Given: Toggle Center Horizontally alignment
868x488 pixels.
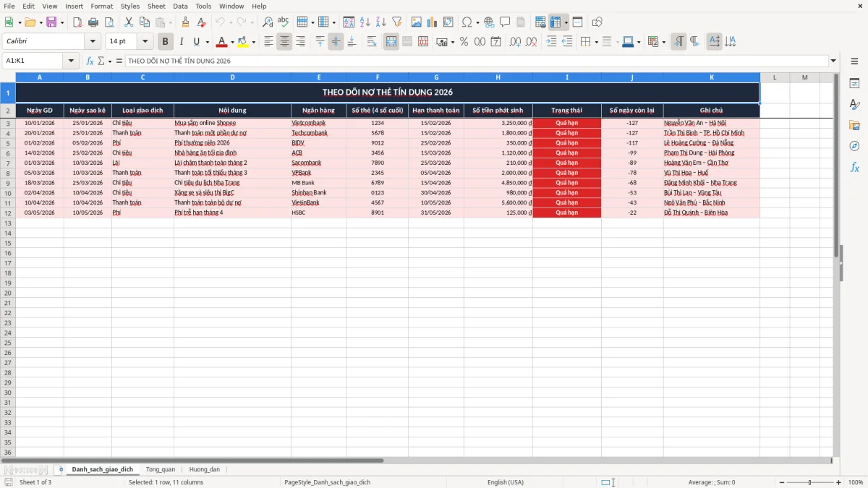Looking at the screenshot, I should tap(285, 42).
